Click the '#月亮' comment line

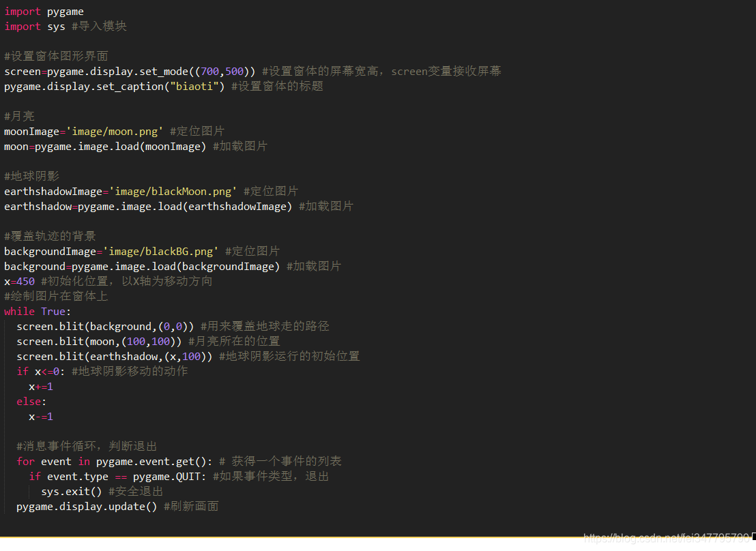(x=19, y=116)
